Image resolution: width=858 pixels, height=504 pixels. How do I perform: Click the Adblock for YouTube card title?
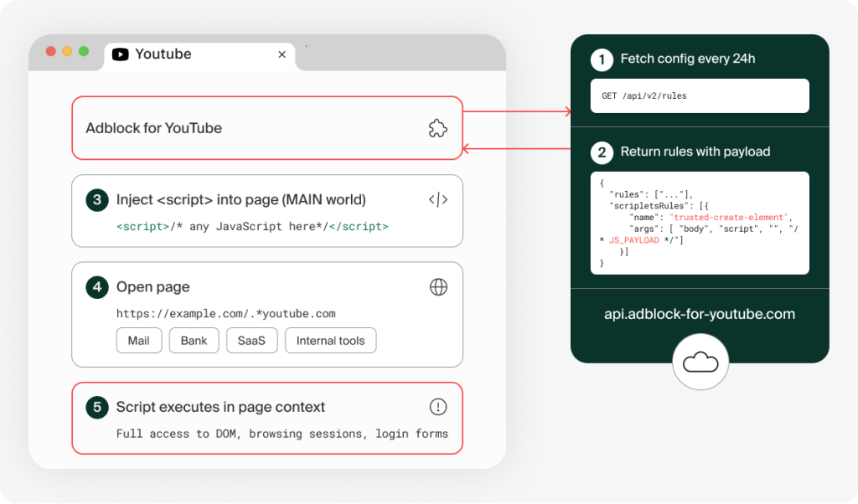click(154, 128)
